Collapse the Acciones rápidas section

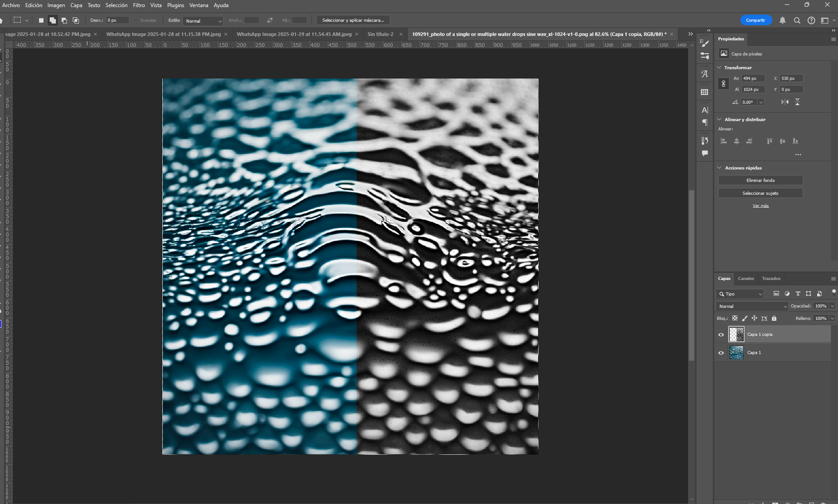[x=719, y=168]
